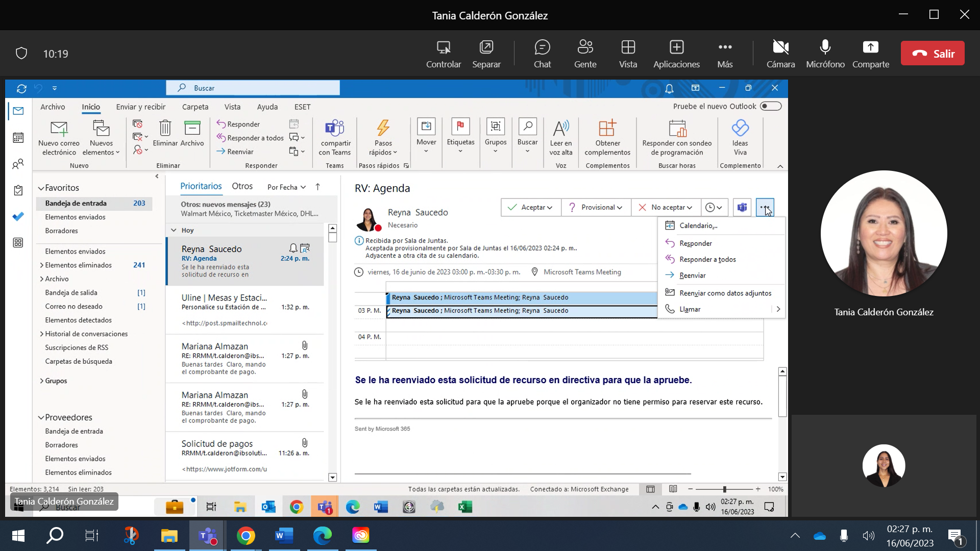
Task: Select Reenviar como datos adjuntos menu item
Action: (725, 293)
